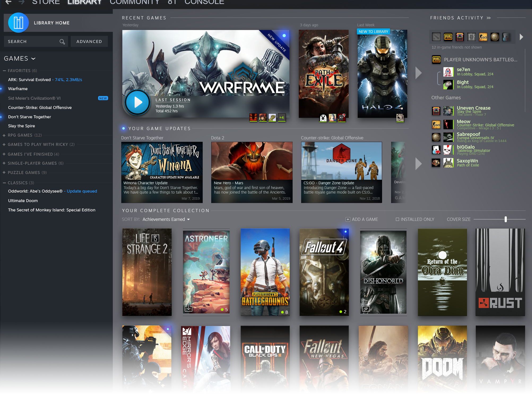
Task: Click the Astroneer download icon
Action: tap(188, 308)
